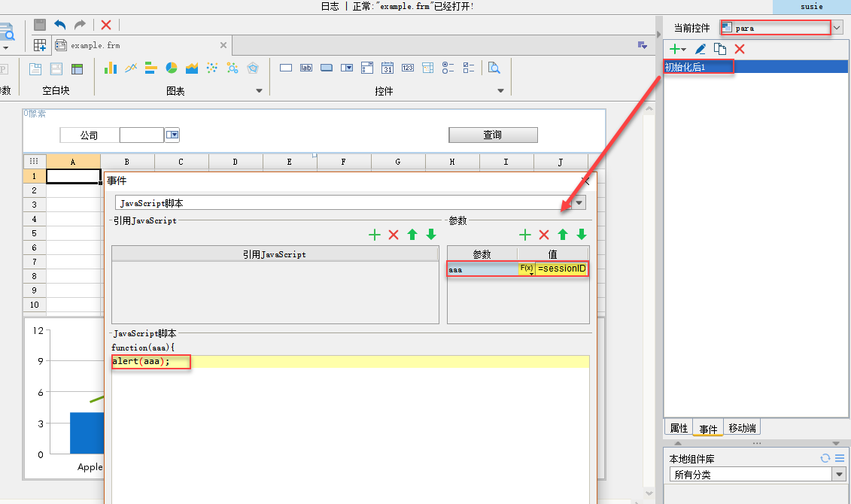Viewport: 851px width, 504px height.
Task: Move referenced JavaScript down
Action: [431, 235]
